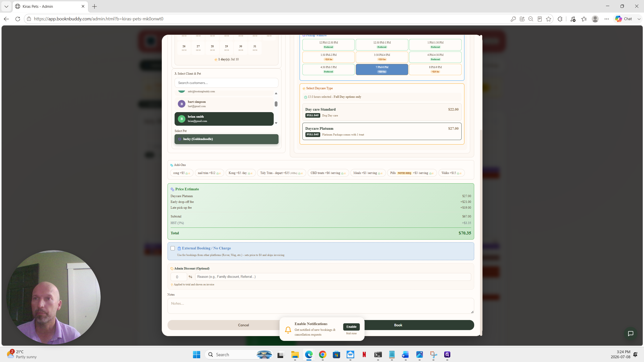This screenshot has height=362, width=644.
Task: Enable notifications from the popup
Action: pos(351,327)
